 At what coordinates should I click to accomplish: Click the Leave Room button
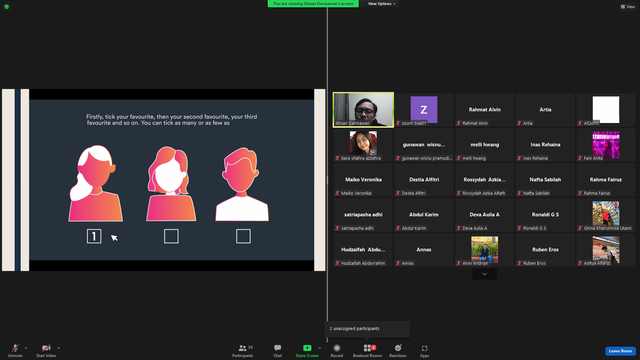[x=620, y=351]
